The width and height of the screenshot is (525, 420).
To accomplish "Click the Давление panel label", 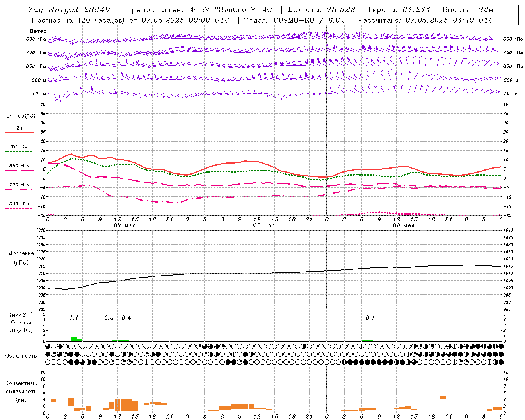I will tap(21, 253).
